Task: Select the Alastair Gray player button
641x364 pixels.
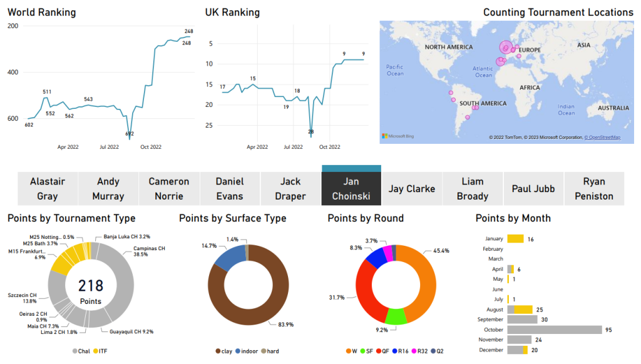Action: coord(48,188)
